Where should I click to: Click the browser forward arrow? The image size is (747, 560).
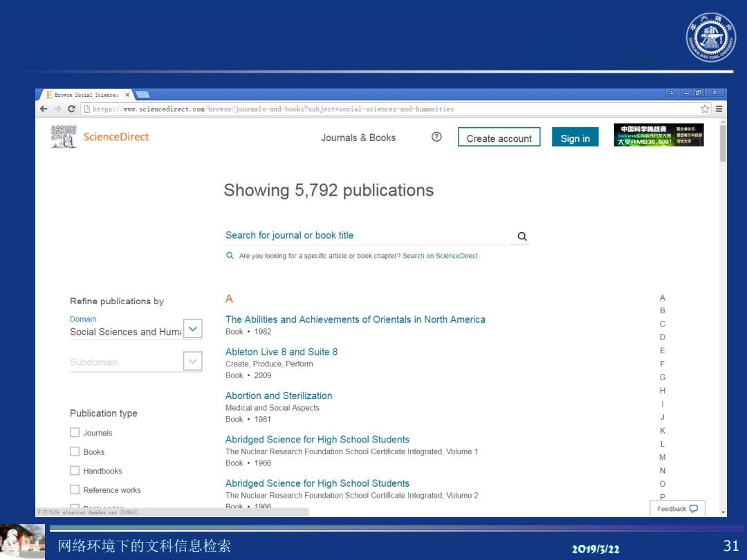pos(57,109)
